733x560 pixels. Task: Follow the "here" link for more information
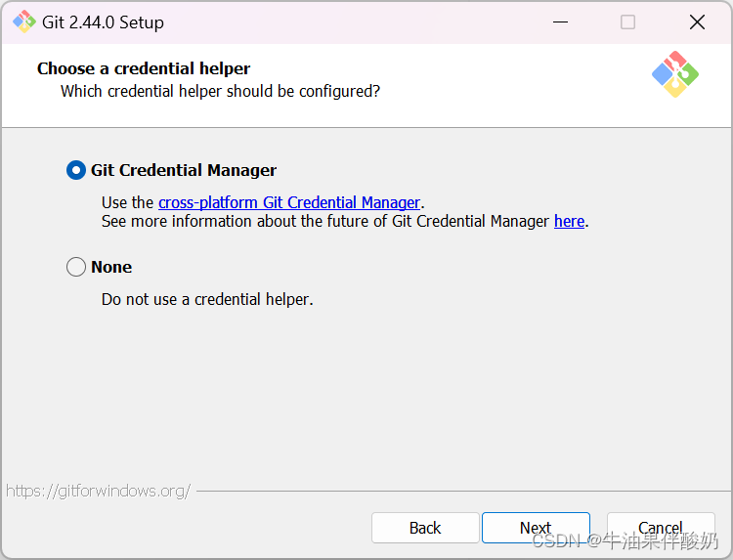pyautogui.click(x=569, y=221)
